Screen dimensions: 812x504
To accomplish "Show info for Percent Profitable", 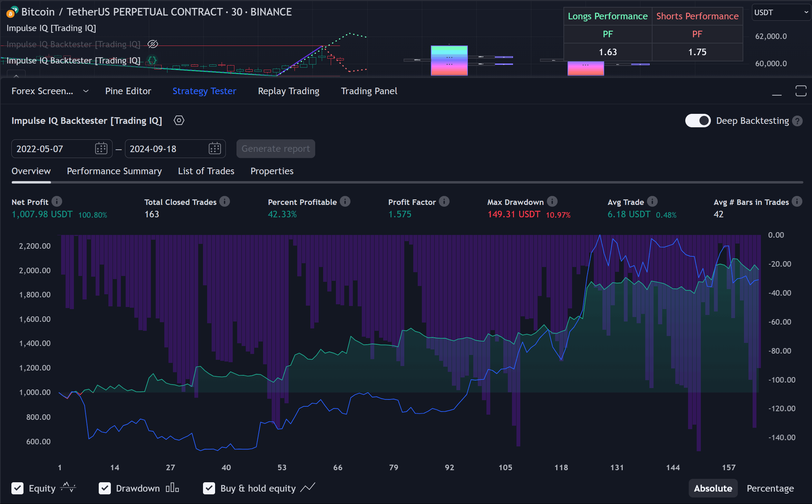I will [345, 201].
